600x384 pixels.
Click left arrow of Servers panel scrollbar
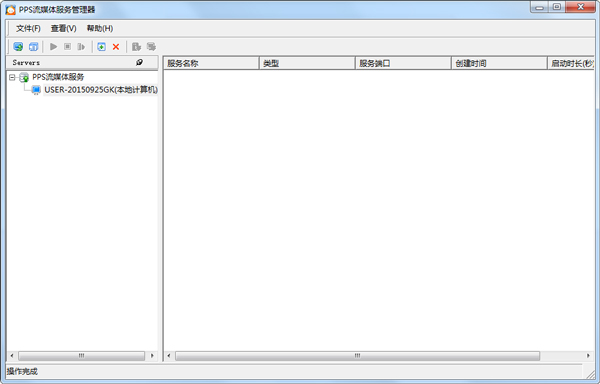(12, 356)
